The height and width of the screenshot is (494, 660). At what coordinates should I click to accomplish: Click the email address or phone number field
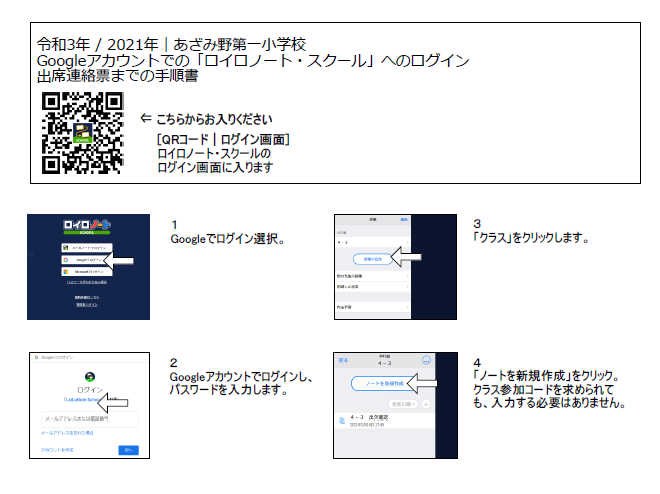(x=90, y=419)
